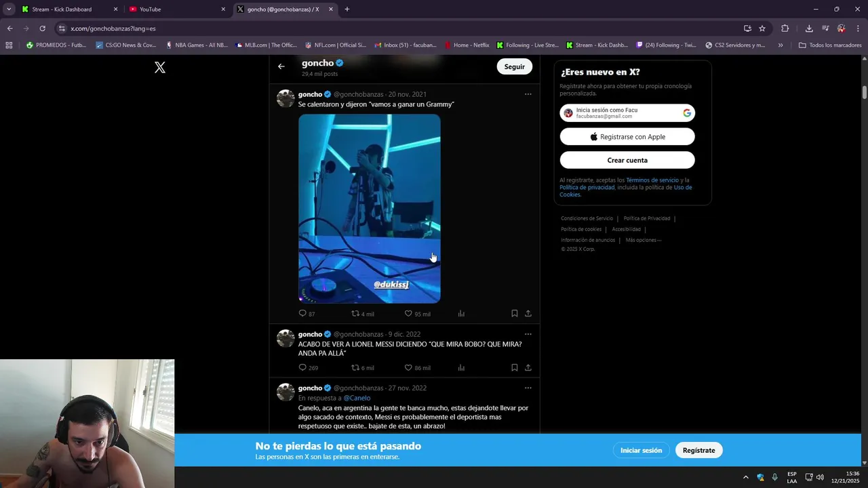Share the Grammy post
The width and height of the screenshot is (868, 488).
point(528,313)
